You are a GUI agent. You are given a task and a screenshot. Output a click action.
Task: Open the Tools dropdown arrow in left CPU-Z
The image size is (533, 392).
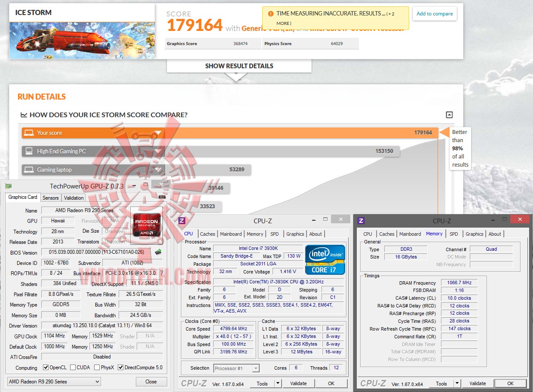pos(278,383)
